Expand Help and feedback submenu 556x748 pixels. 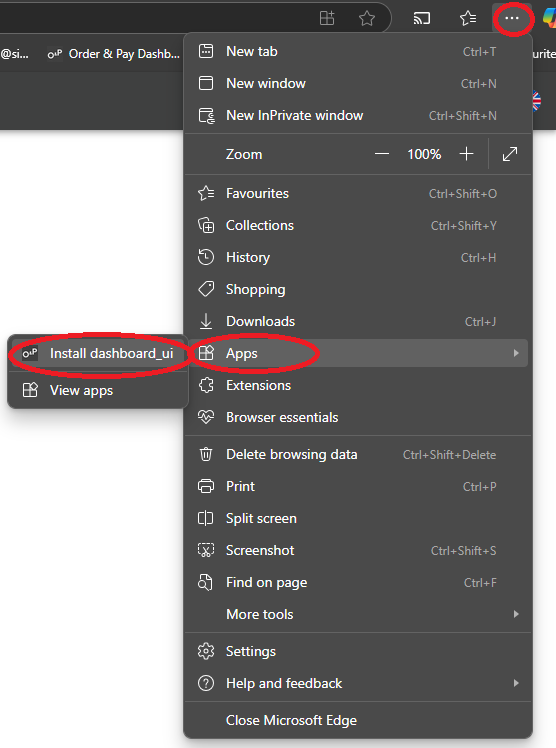[x=358, y=683]
